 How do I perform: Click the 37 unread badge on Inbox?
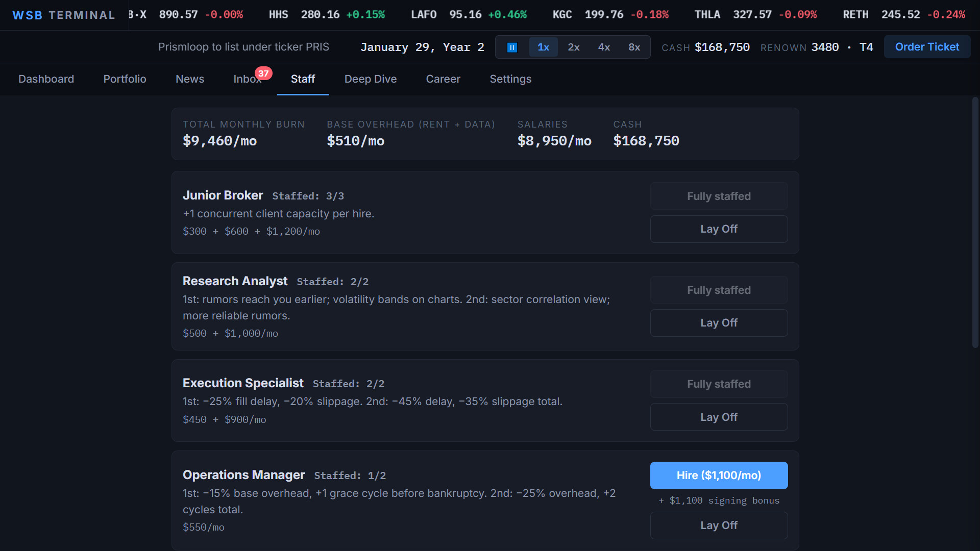click(x=263, y=73)
